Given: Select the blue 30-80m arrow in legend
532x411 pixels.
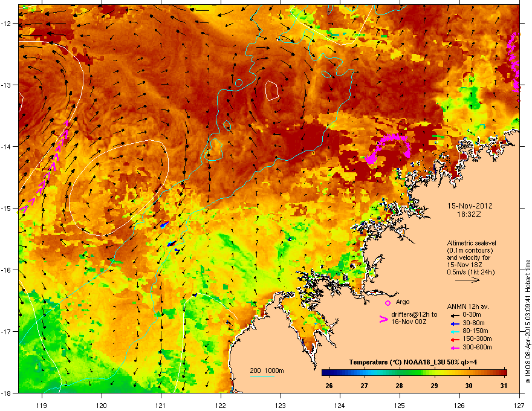Looking at the screenshot, I should coord(455,323).
